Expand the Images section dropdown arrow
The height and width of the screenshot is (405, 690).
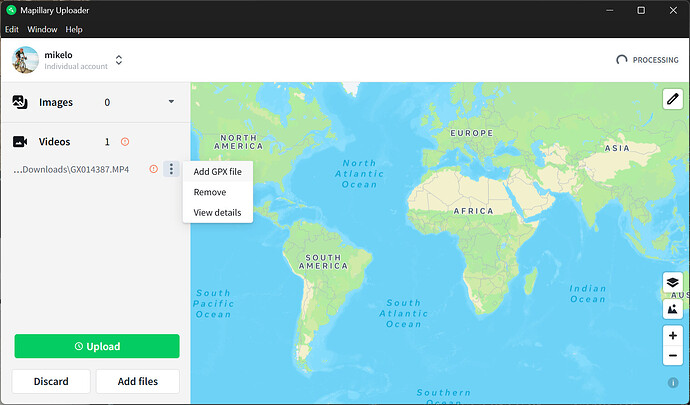[171, 102]
